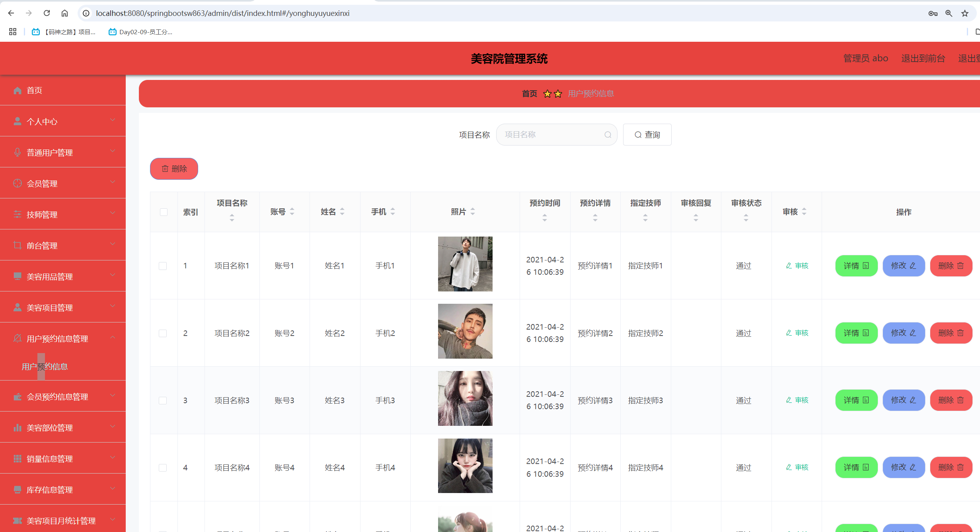This screenshot has height=532, width=980.
Task: Open 普通用户管理 via its microphone icon
Action: [x=18, y=152]
